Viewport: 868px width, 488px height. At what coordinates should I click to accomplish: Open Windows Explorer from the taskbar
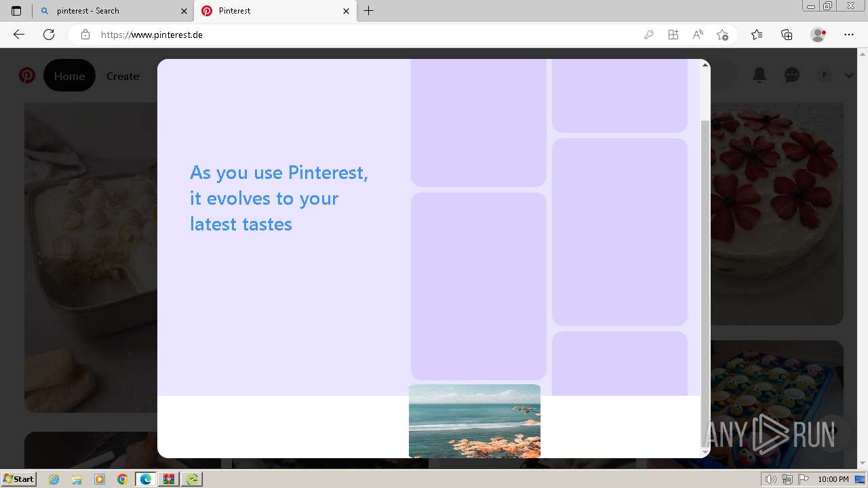(77, 479)
